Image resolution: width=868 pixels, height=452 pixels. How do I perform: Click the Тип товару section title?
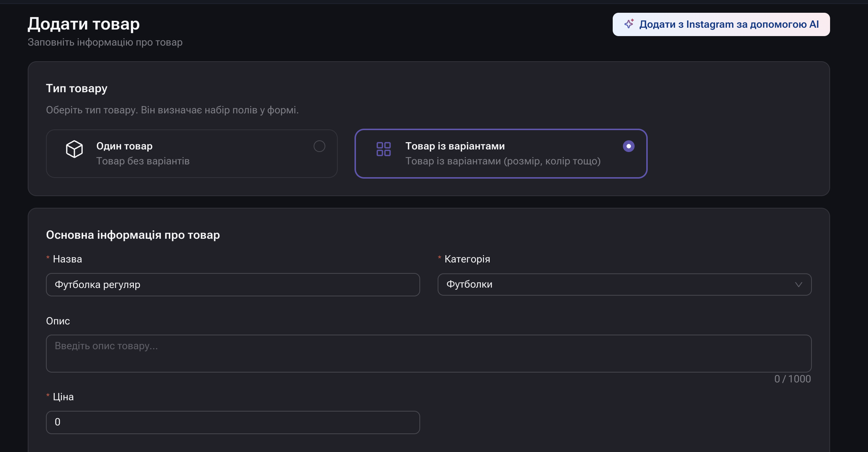77,89
